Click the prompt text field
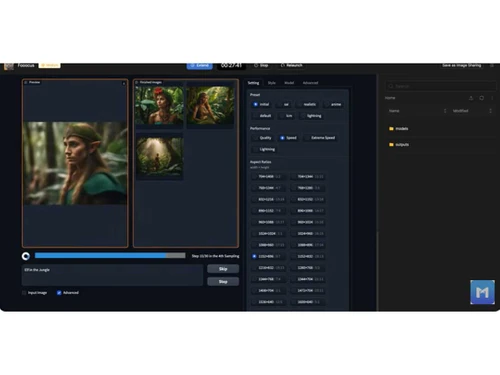 coord(112,275)
